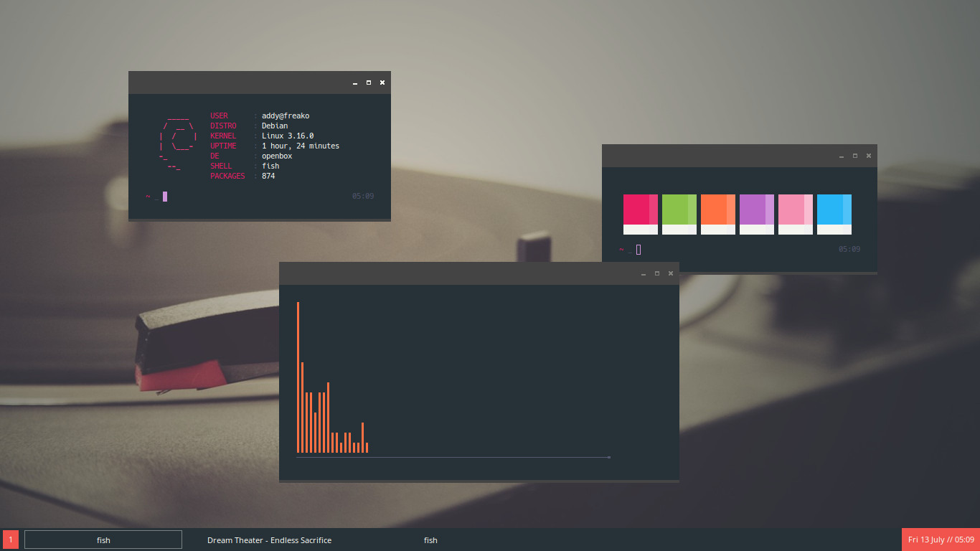Click the UPTIME label in terminal
This screenshot has height=551, width=980.
coord(223,146)
